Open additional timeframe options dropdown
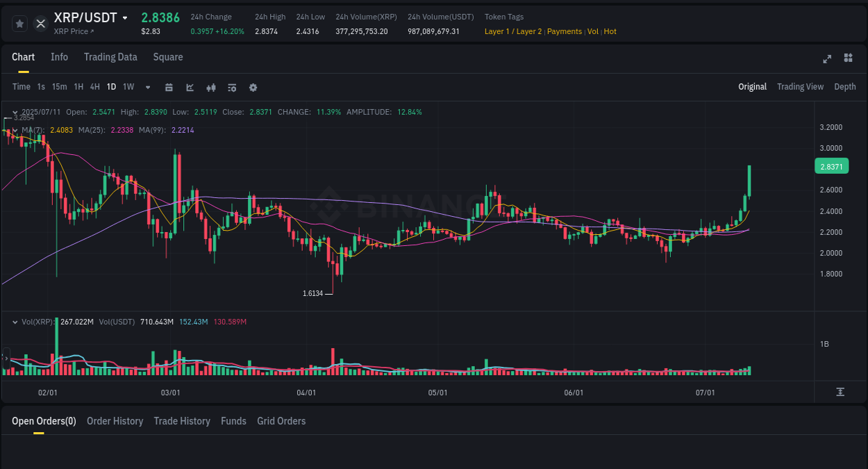The height and width of the screenshot is (469, 868). (x=147, y=87)
